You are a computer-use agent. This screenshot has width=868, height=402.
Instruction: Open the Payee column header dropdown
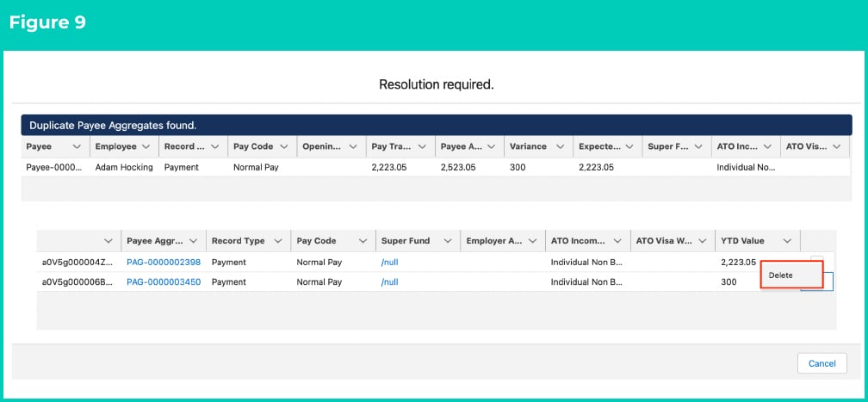(x=77, y=146)
